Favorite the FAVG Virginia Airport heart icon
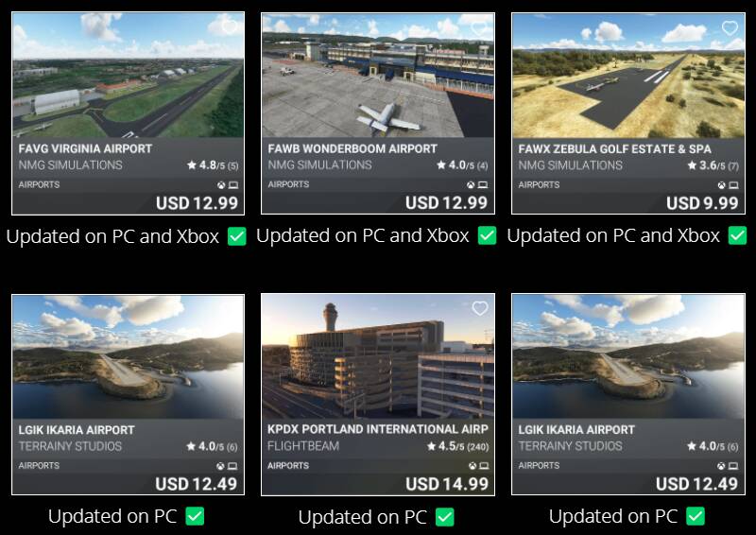 tap(230, 26)
